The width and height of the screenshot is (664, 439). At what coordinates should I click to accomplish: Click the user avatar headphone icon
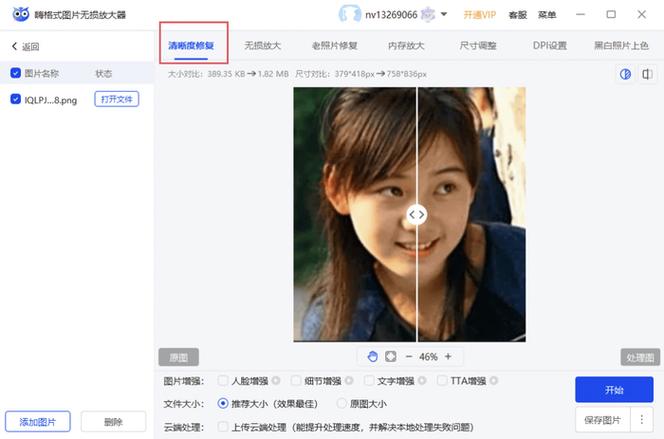coord(349,14)
